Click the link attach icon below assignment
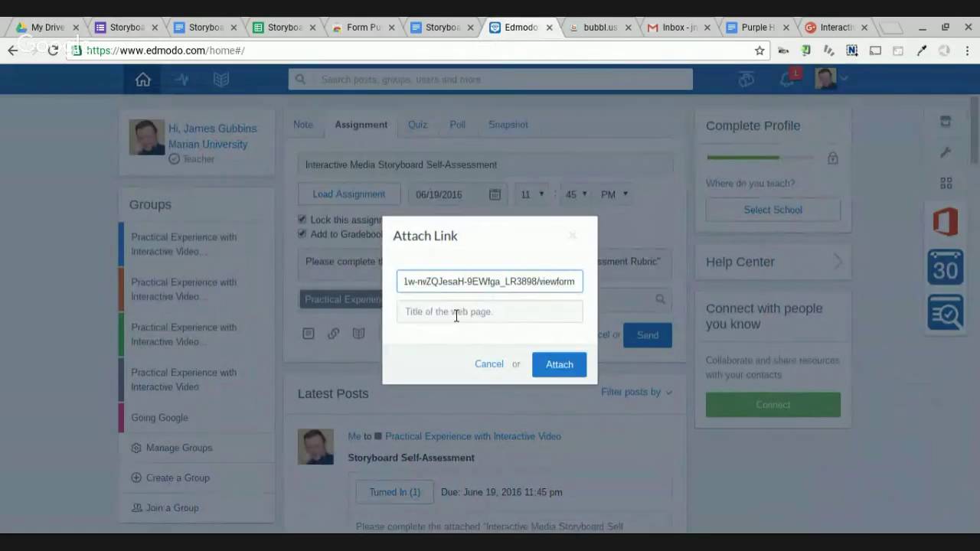The image size is (980, 551). 334,334
